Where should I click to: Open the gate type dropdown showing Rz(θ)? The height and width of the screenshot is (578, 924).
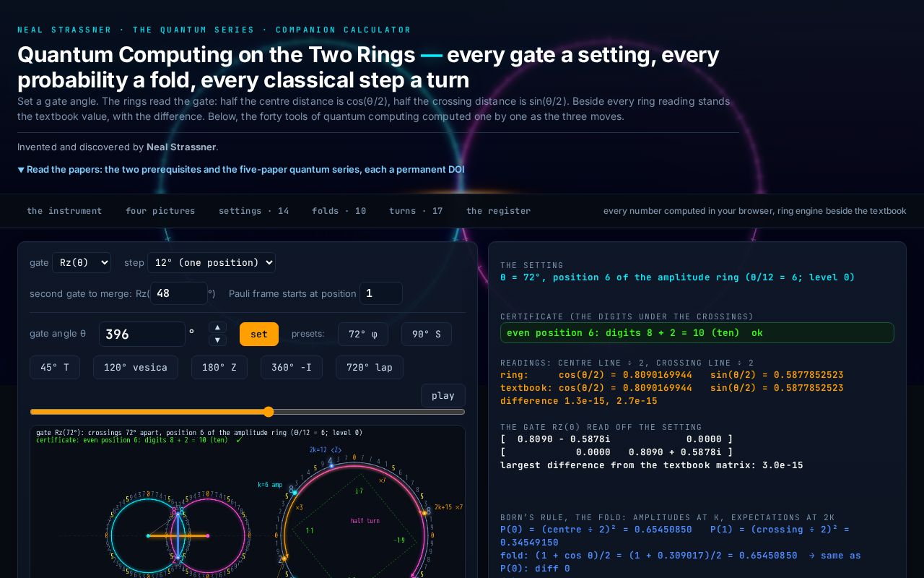pos(82,262)
